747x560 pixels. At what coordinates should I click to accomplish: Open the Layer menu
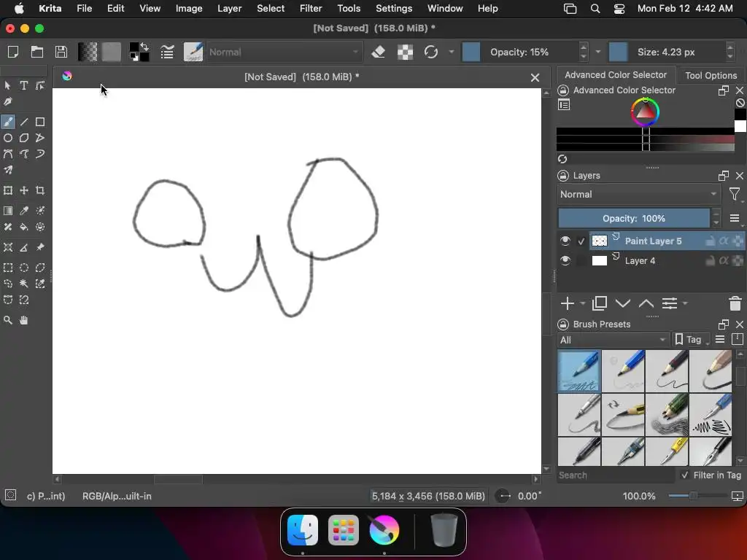point(229,9)
